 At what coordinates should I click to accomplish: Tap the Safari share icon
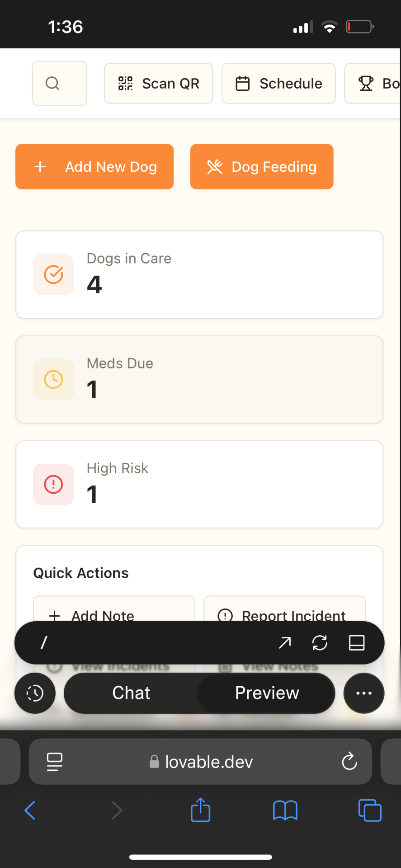pos(200,810)
